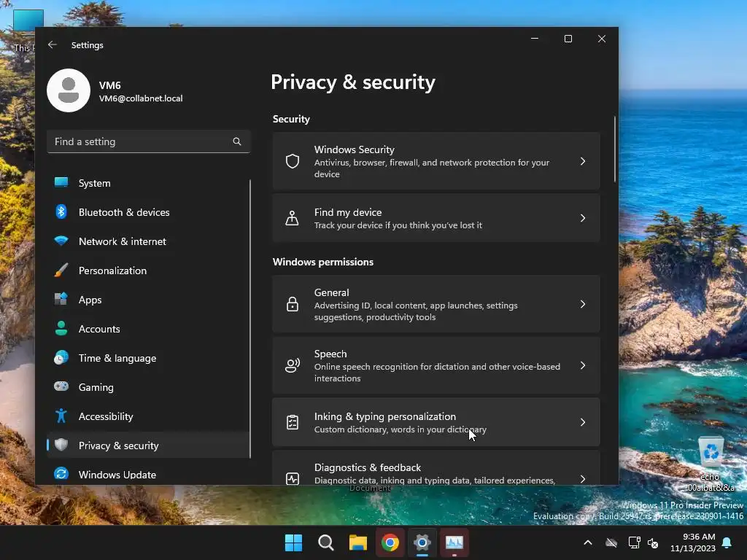Open Accounts settings category

click(148, 329)
